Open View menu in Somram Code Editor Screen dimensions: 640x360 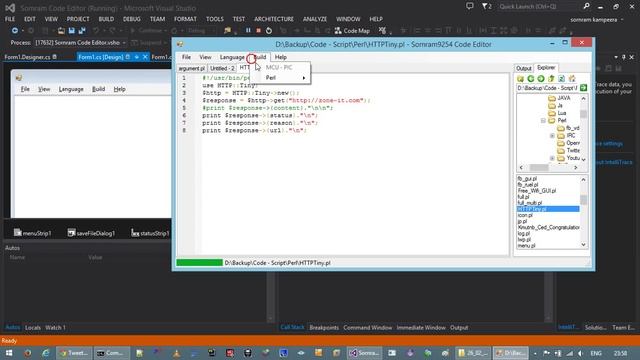[205, 57]
